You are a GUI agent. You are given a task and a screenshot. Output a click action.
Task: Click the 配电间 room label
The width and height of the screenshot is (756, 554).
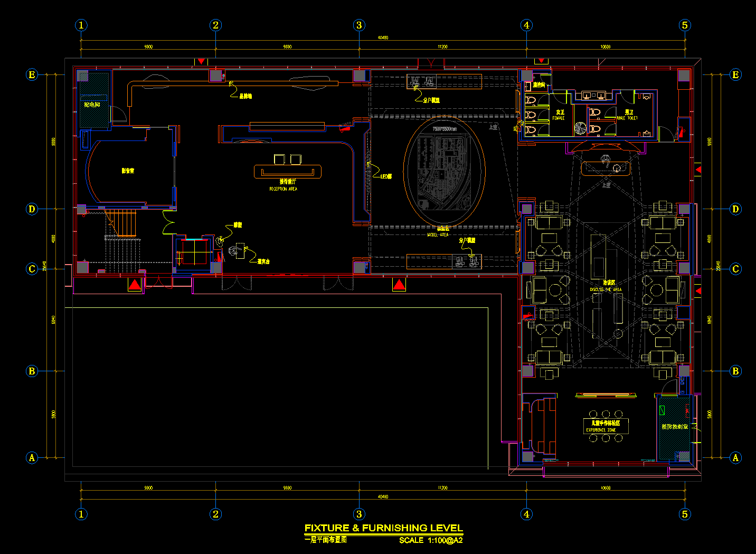tap(92, 105)
